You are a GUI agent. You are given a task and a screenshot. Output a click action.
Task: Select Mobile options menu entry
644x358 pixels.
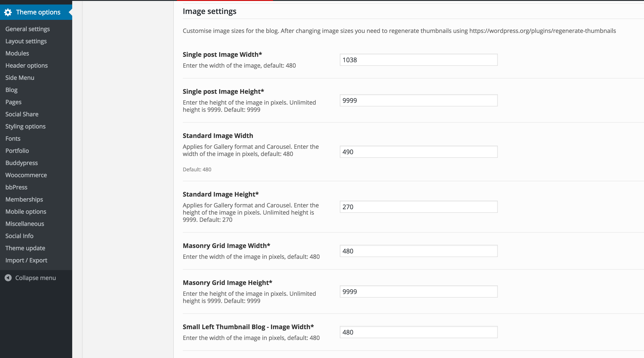point(26,212)
